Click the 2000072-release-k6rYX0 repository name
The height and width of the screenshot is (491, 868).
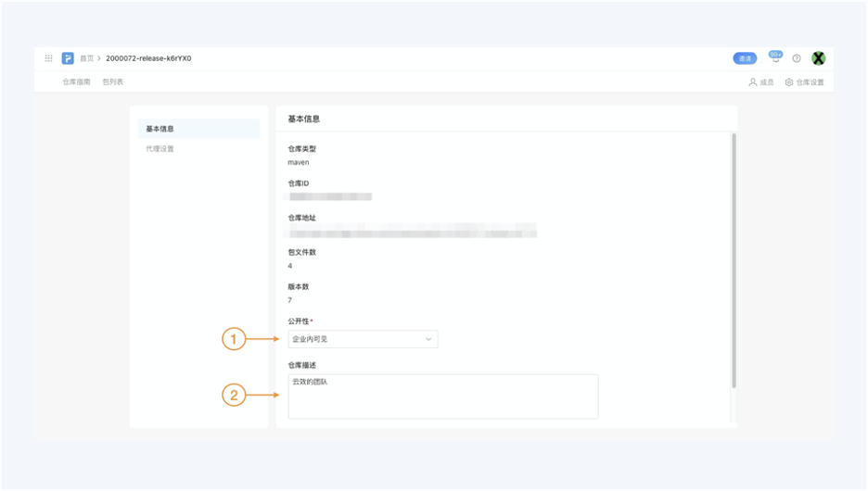tap(148, 58)
